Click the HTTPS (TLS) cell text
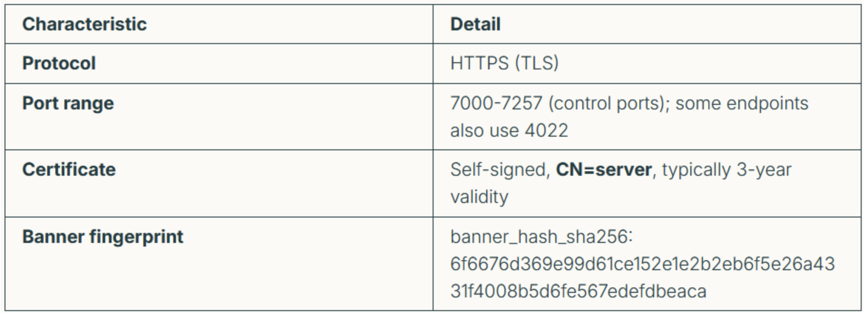The image size is (868, 317). pos(504,63)
